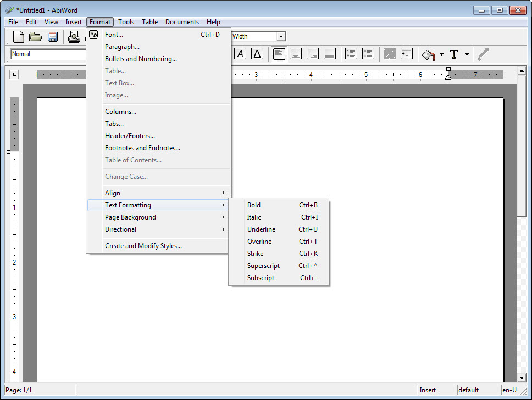Expand the Page Background submenu
The height and width of the screenshot is (400, 532).
(159, 217)
